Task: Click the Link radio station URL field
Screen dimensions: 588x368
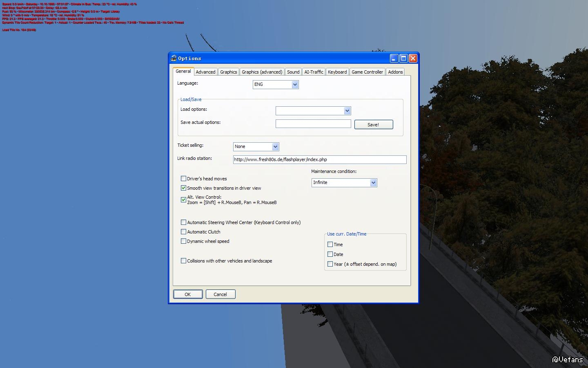Action: (x=319, y=160)
